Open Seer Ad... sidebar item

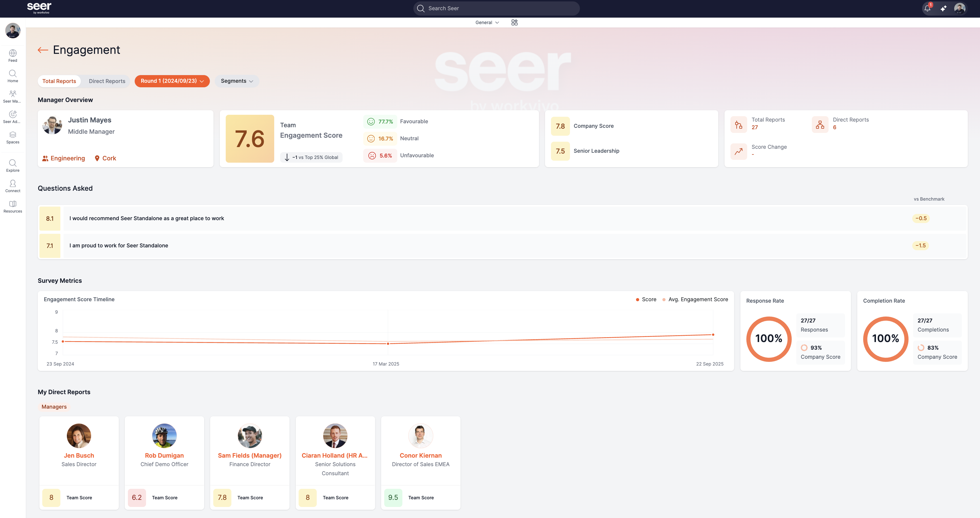(12, 117)
